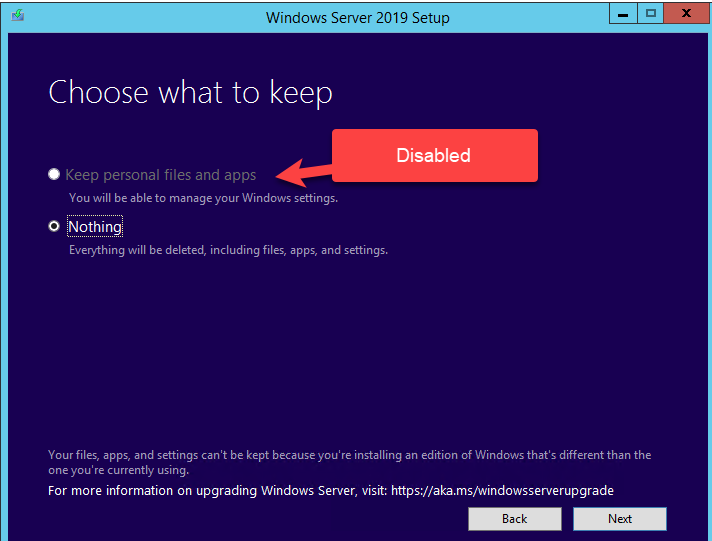Maximize the Setup window
The height and width of the screenshot is (541, 712).
coord(651,15)
